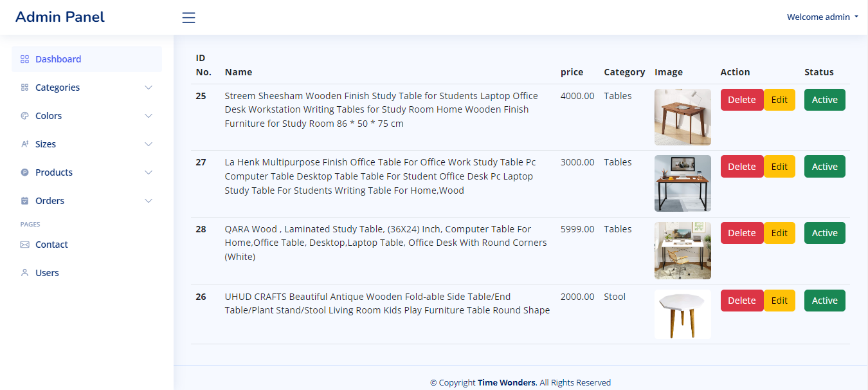
Task: Click the Products sidebar icon
Action: pyautogui.click(x=24, y=172)
